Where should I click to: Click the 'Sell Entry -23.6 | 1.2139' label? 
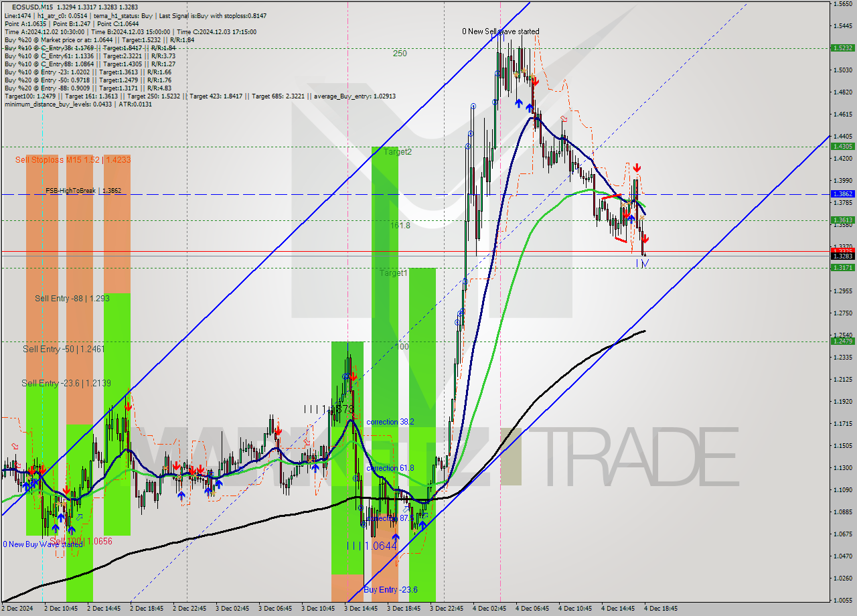pos(66,383)
